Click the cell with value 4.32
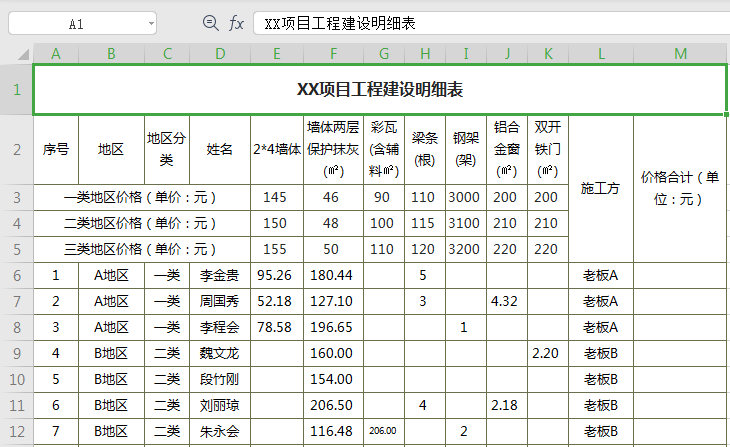Image resolution: width=730 pixels, height=447 pixels. (507, 301)
